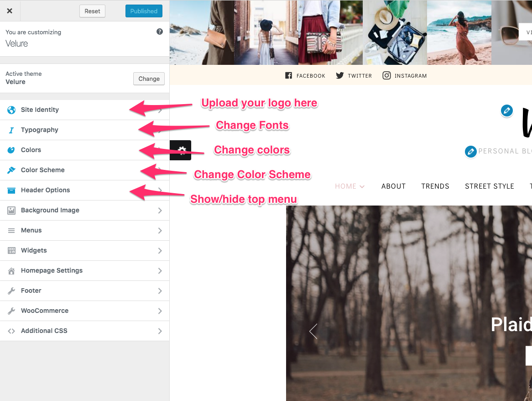This screenshot has width=532, height=401.
Task: Expand the Additional CSS section chevron
Action: click(x=160, y=331)
